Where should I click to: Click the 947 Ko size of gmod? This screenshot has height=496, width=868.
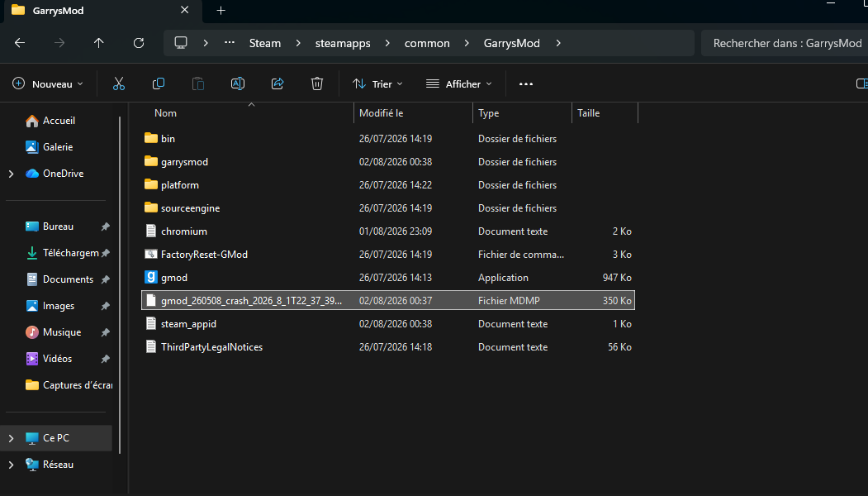[617, 278]
